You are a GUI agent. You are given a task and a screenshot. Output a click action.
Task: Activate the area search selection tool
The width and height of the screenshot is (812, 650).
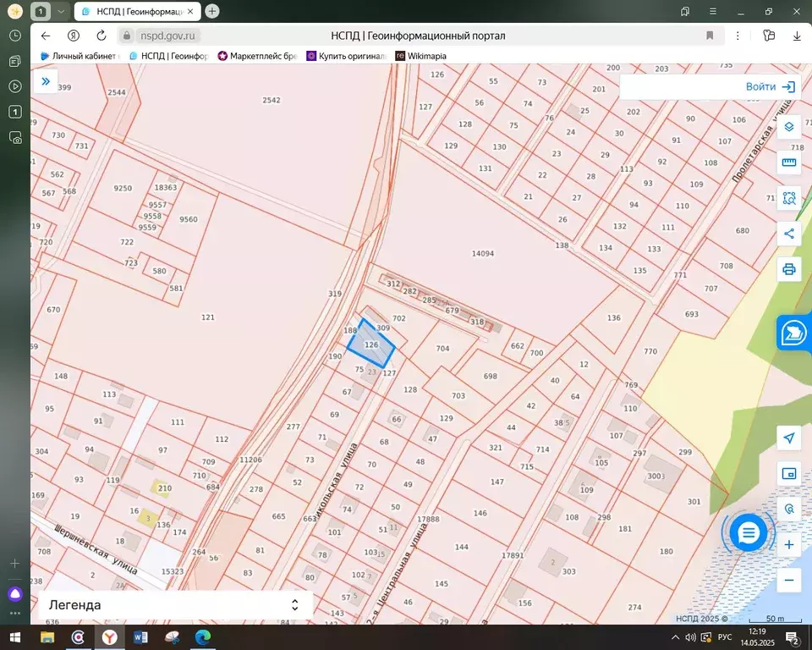[x=788, y=198]
